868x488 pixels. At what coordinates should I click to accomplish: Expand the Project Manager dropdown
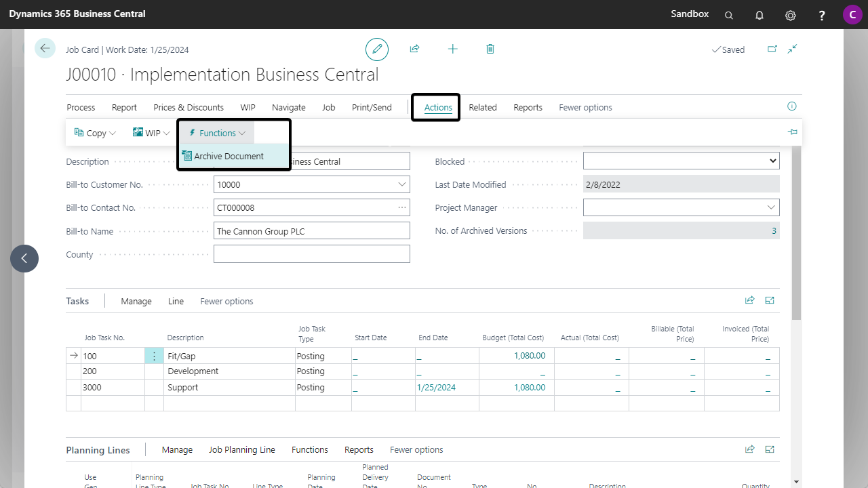coord(771,207)
